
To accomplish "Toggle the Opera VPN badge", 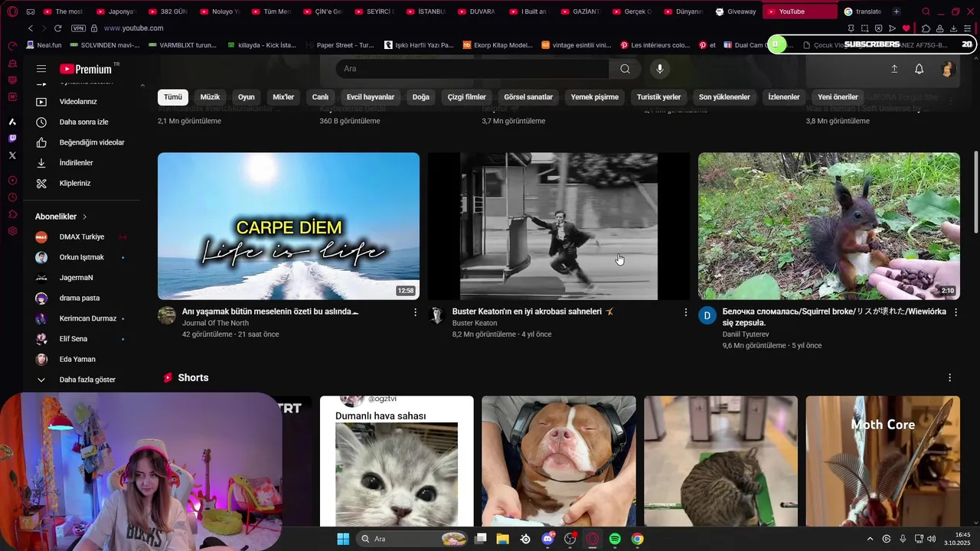I will [78, 28].
